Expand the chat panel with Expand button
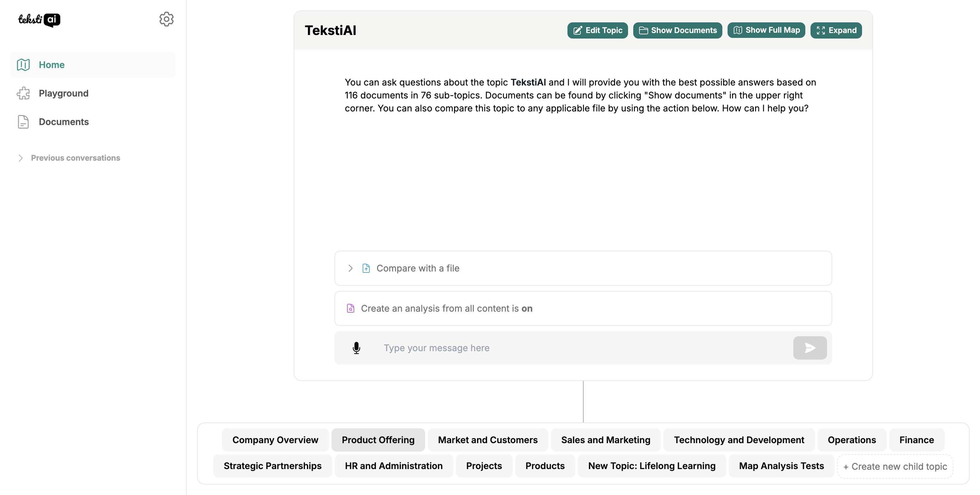This screenshot has height=495, width=980. click(836, 30)
